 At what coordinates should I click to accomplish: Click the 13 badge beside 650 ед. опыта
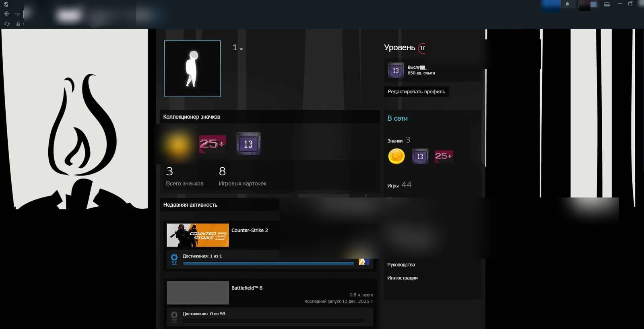(x=396, y=70)
